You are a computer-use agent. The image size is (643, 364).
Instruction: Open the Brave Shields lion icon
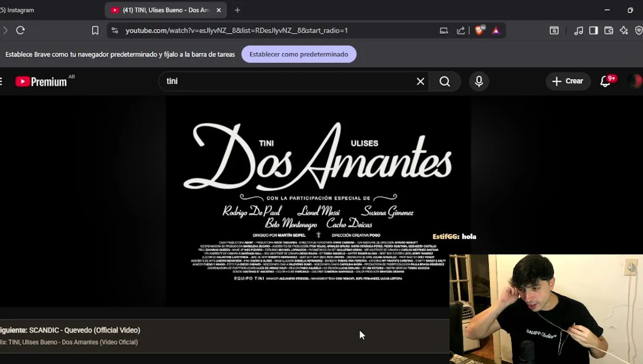pos(479,30)
